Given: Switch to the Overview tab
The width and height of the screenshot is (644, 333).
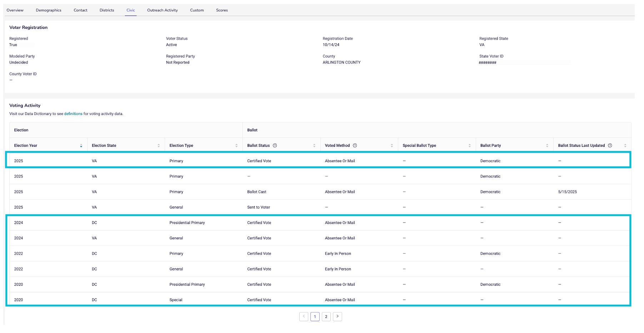Looking at the screenshot, I should click(x=15, y=10).
